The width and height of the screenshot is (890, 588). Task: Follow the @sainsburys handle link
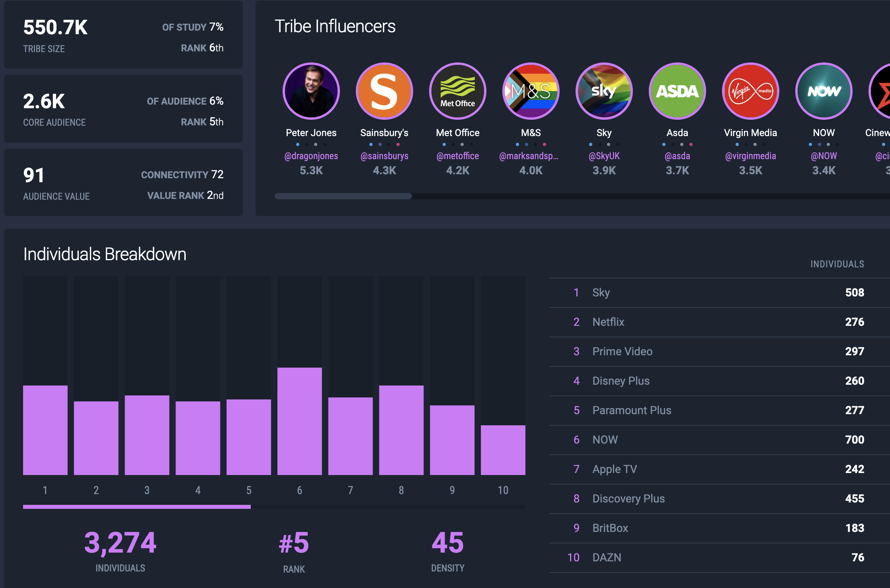point(384,156)
